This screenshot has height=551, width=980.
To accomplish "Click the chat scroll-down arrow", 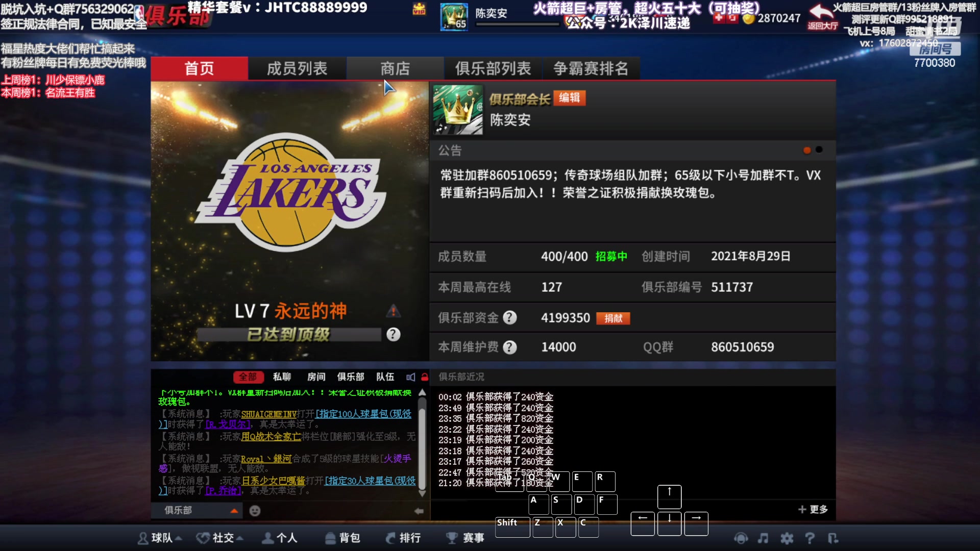I will point(422,493).
